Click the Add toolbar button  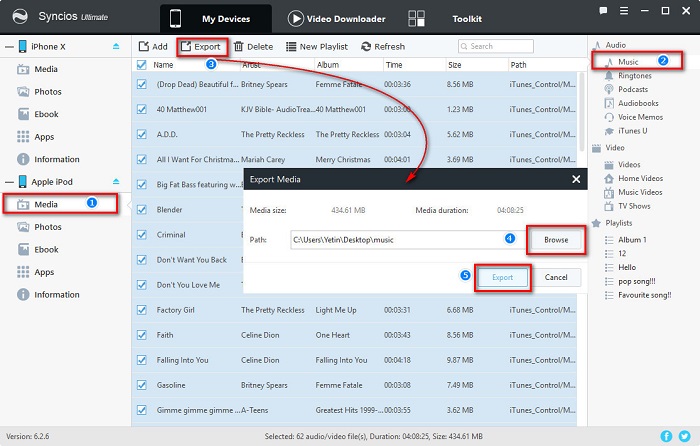pos(153,46)
